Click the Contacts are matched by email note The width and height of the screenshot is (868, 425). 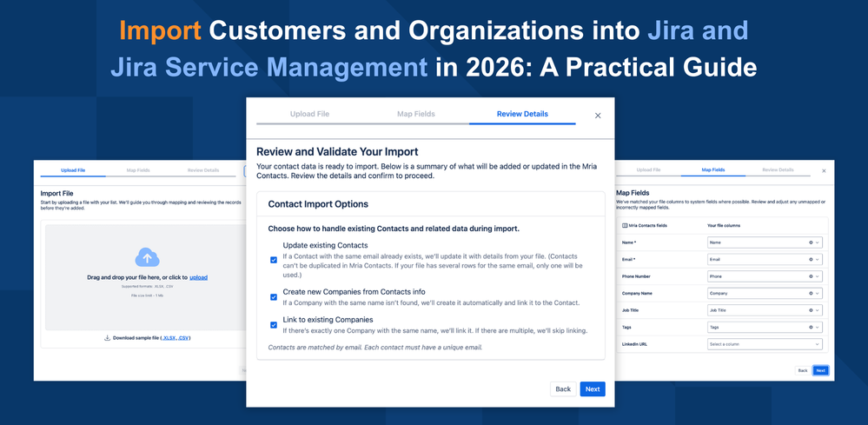click(376, 348)
